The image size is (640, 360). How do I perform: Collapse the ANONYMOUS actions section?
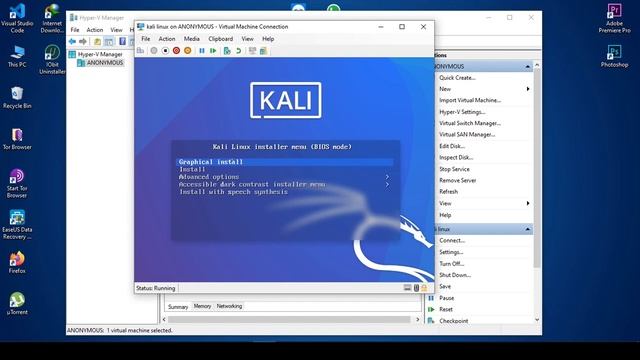click(527, 67)
